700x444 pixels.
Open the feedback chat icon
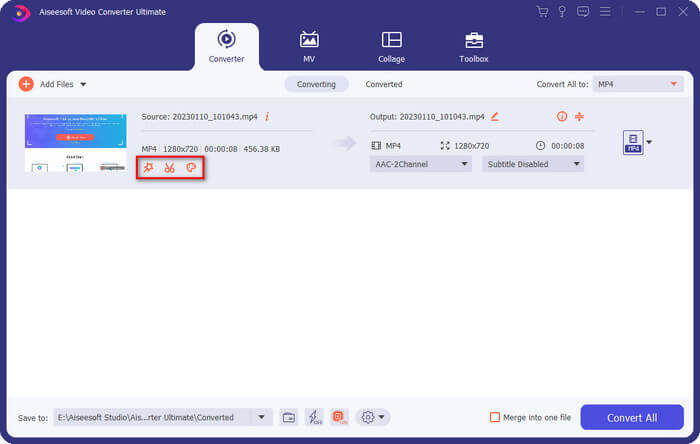pyautogui.click(x=583, y=12)
